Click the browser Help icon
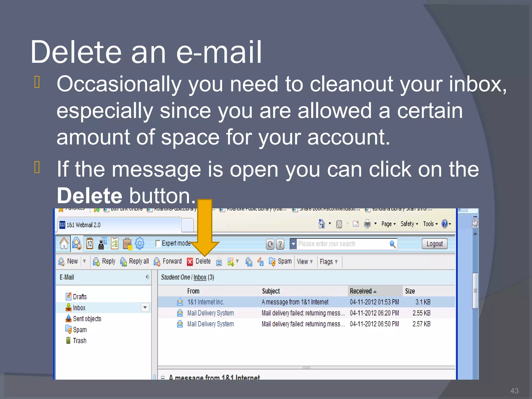 coord(445,224)
